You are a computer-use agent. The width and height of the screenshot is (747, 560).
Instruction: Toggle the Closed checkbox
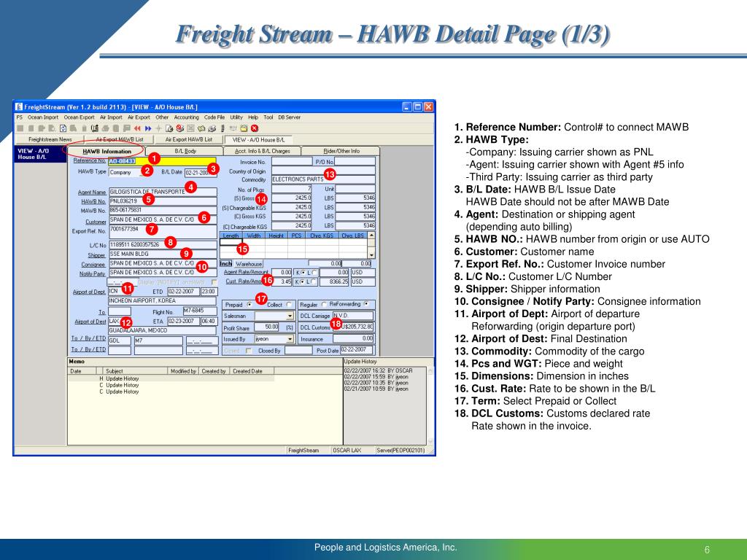(249, 351)
